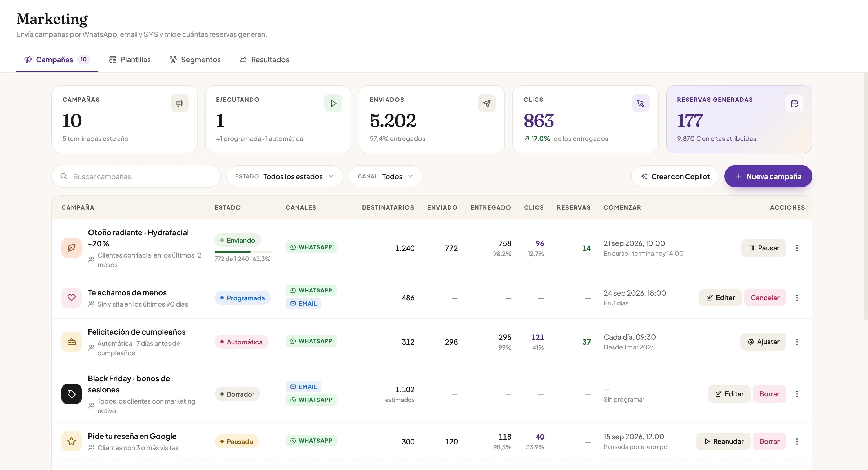Click the play icon in Ejecutando card
The width and height of the screenshot is (868, 470).
[x=333, y=103]
